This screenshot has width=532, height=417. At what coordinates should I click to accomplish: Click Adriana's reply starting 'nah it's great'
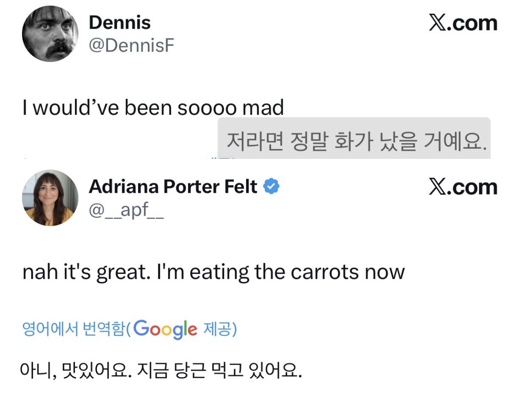213,272
